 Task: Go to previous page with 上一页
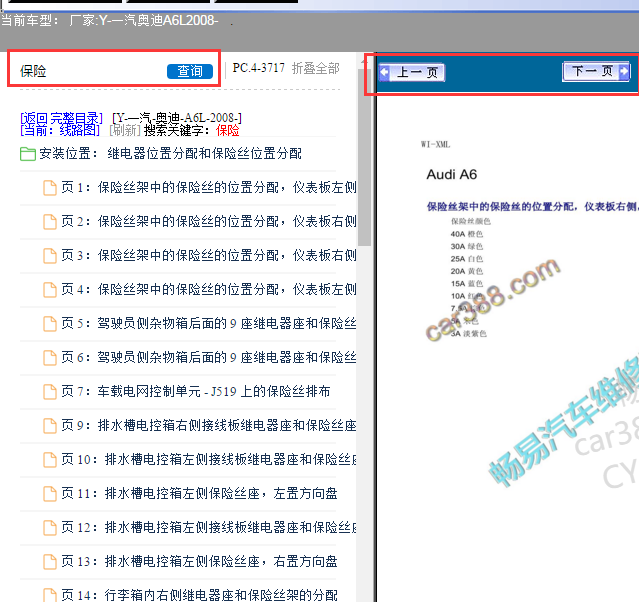412,73
